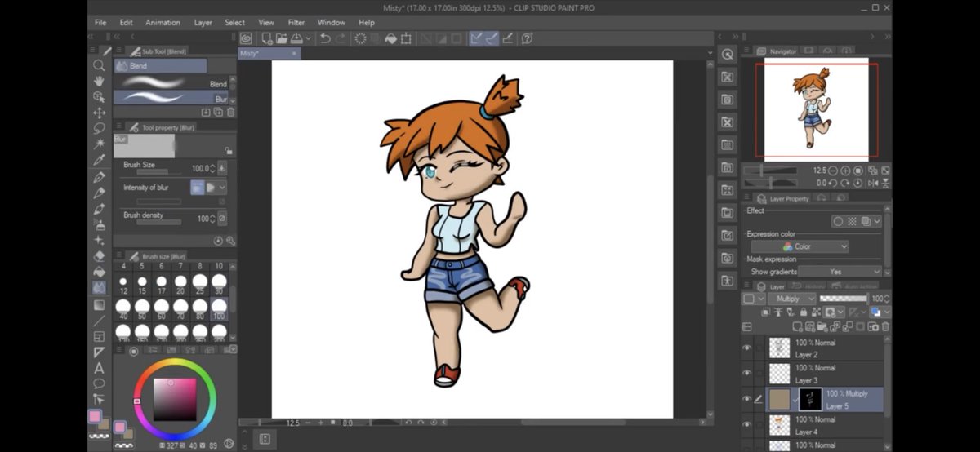Select the Gradient tool
980x452 pixels.
point(99,304)
